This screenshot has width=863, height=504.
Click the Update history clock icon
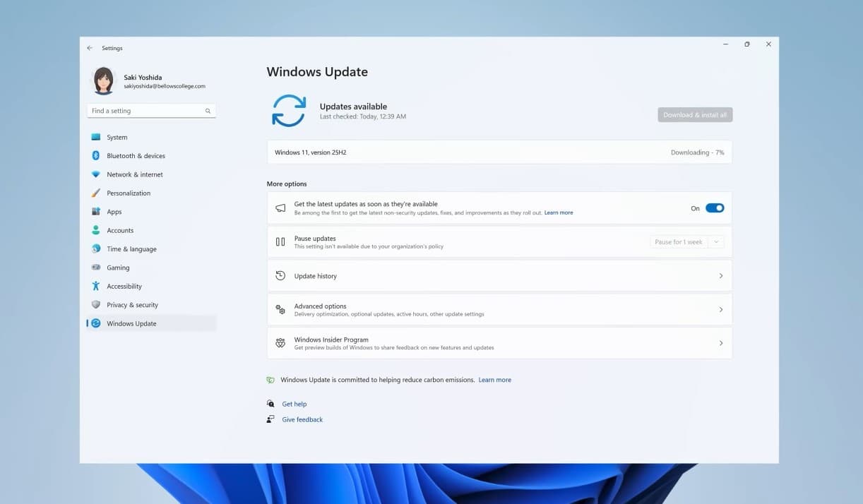(280, 276)
